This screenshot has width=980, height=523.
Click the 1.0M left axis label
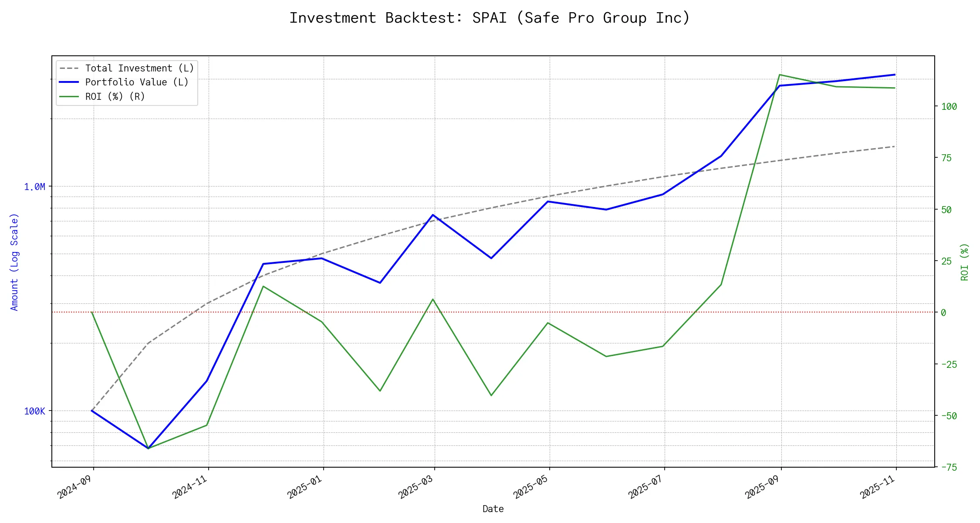coord(34,187)
